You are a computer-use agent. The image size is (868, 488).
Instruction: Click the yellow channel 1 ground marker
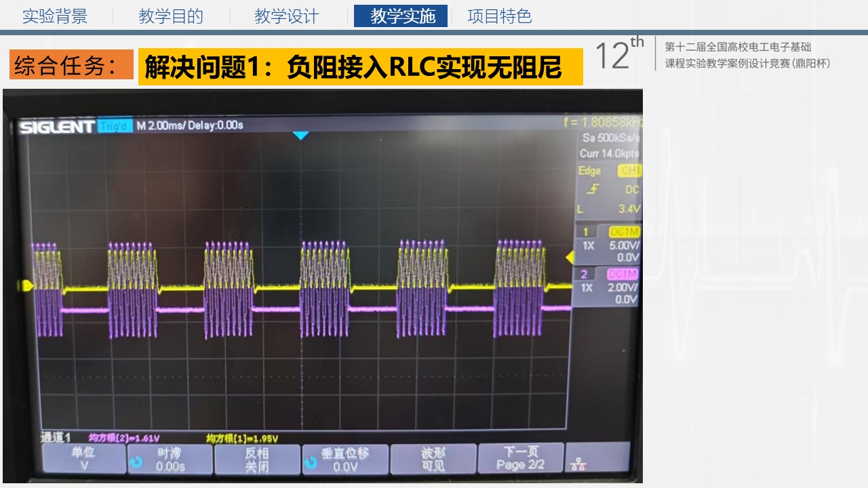(x=28, y=286)
